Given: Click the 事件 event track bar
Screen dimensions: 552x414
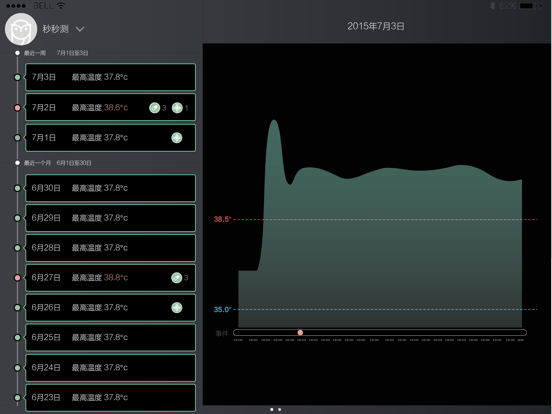Looking at the screenshot, I should [x=380, y=332].
